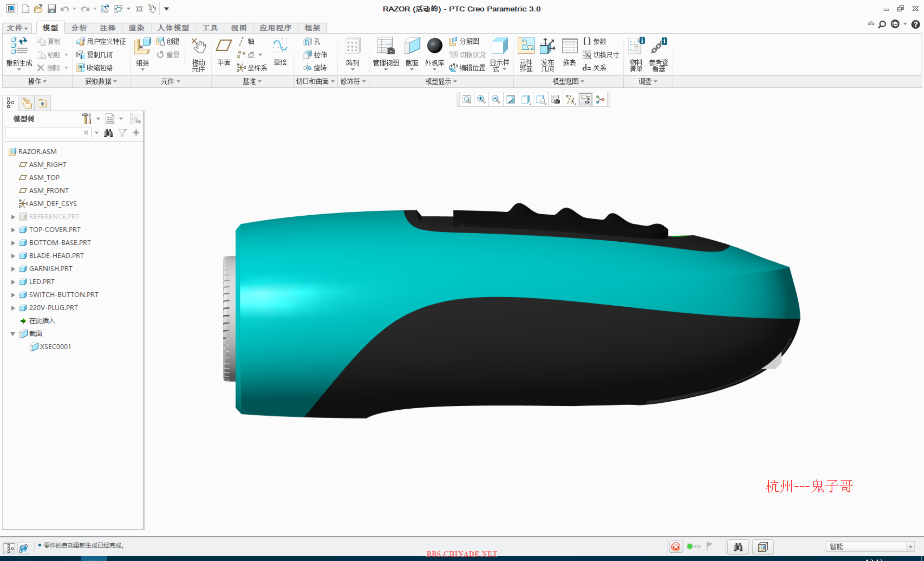This screenshot has width=924, height=561.
Task: Open the 基准 group dropdown
Action: [x=252, y=81]
